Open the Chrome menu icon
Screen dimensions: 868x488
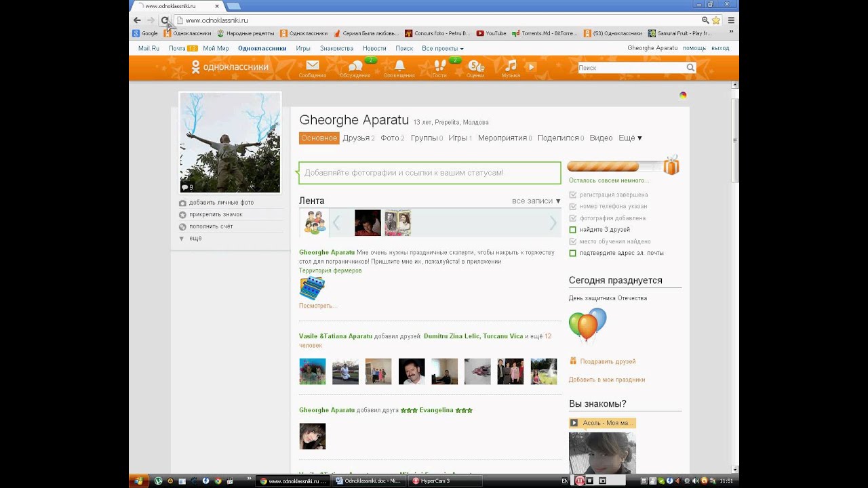[x=731, y=20]
